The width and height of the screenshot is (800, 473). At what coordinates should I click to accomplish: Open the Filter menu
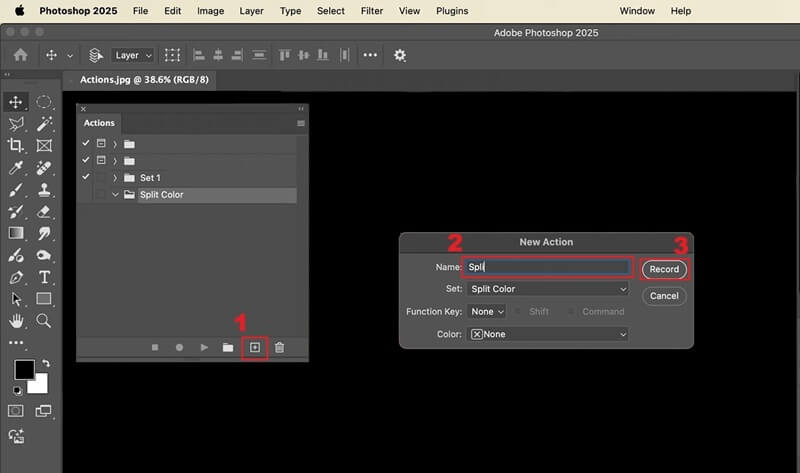pyautogui.click(x=371, y=11)
